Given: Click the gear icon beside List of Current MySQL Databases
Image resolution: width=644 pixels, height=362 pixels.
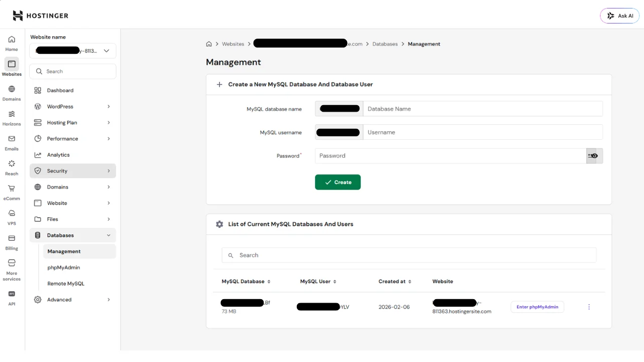Looking at the screenshot, I should tap(219, 224).
